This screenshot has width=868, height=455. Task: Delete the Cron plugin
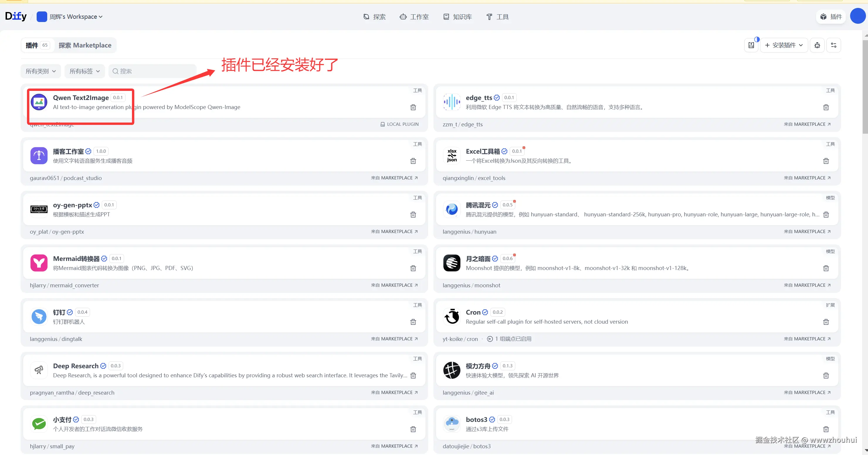(826, 322)
